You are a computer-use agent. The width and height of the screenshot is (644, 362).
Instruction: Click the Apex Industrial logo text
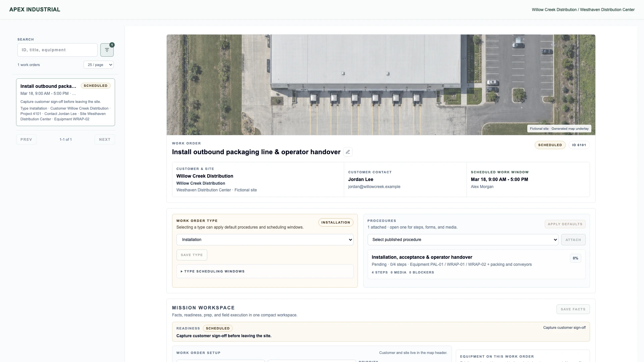click(35, 9)
